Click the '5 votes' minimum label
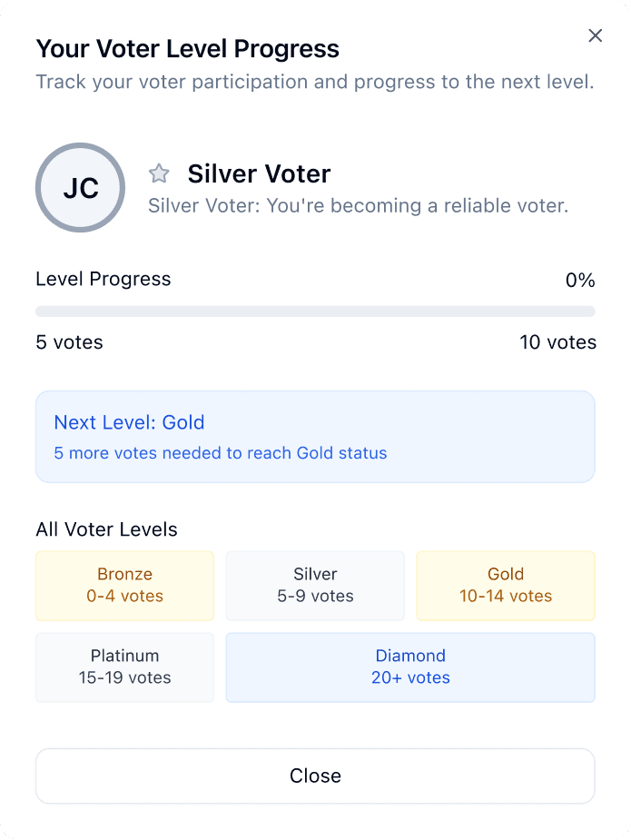Screen dimensions: 631x840 [x=69, y=342]
